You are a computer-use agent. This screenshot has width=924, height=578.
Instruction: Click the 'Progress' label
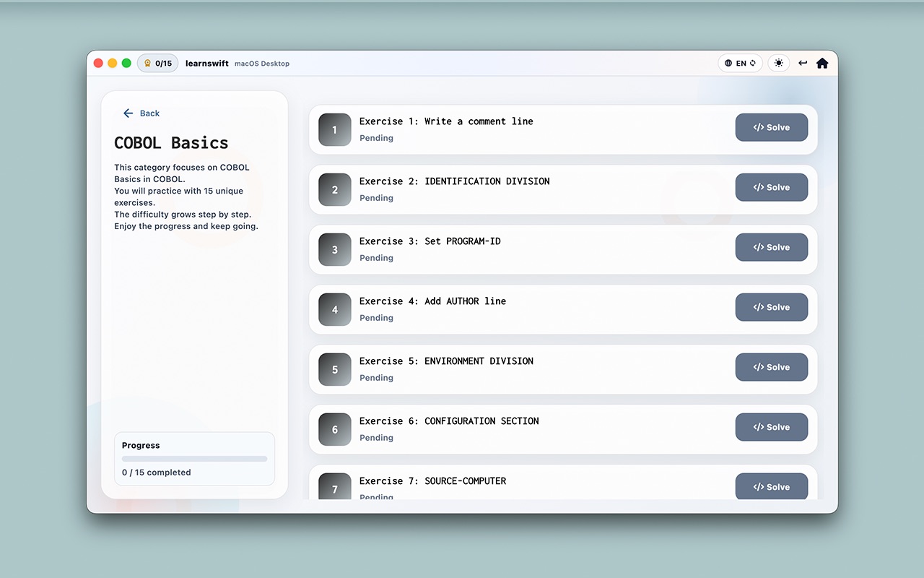coord(141,446)
